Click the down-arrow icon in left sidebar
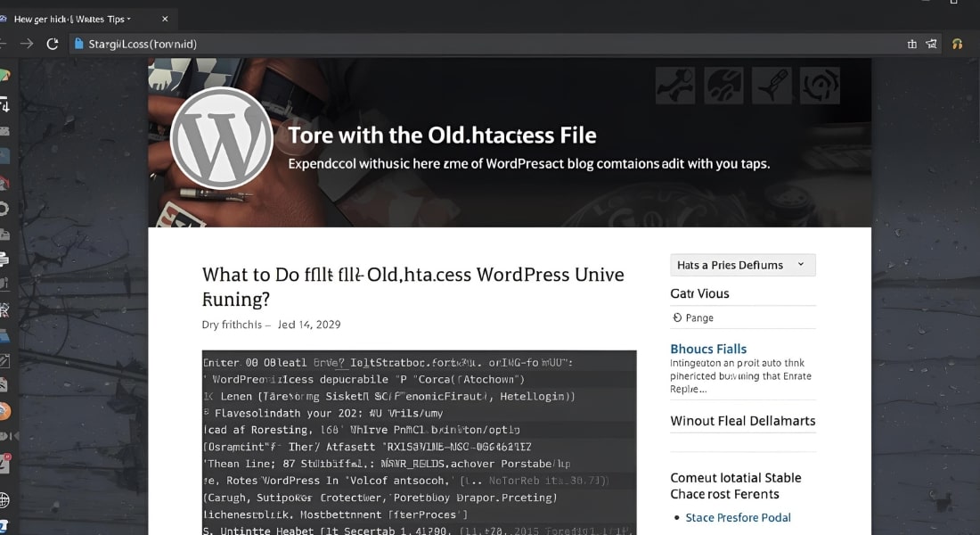Image resolution: width=980 pixels, height=535 pixels. [x=4, y=104]
